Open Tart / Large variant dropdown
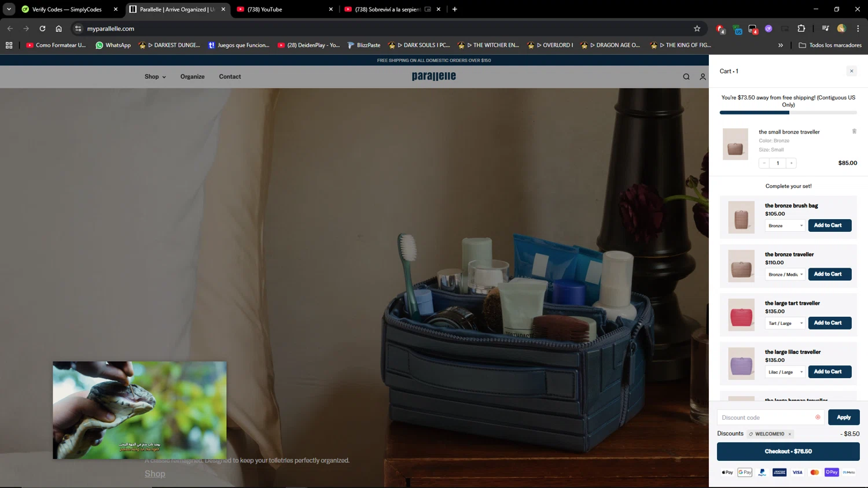This screenshot has width=868, height=488. click(x=785, y=323)
